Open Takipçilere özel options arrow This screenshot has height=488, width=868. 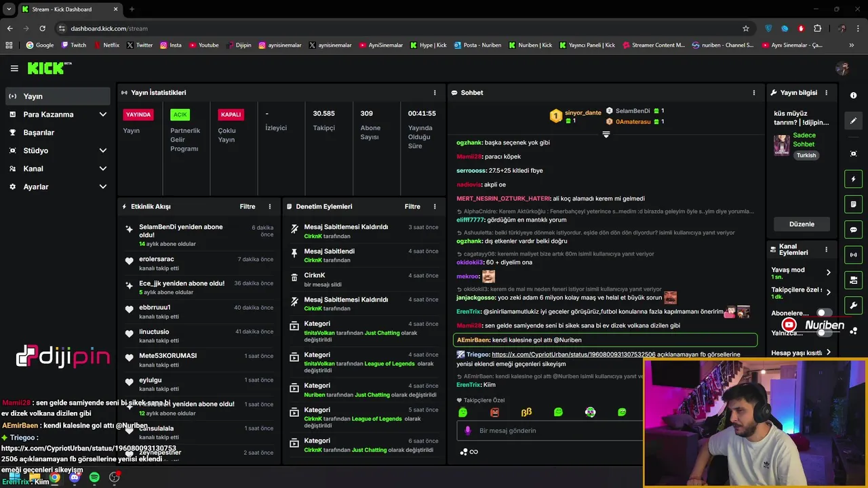[828, 293]
